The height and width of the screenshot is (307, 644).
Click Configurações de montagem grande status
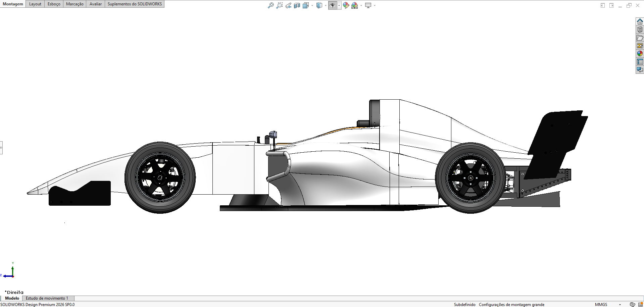(x=511, y=304)
